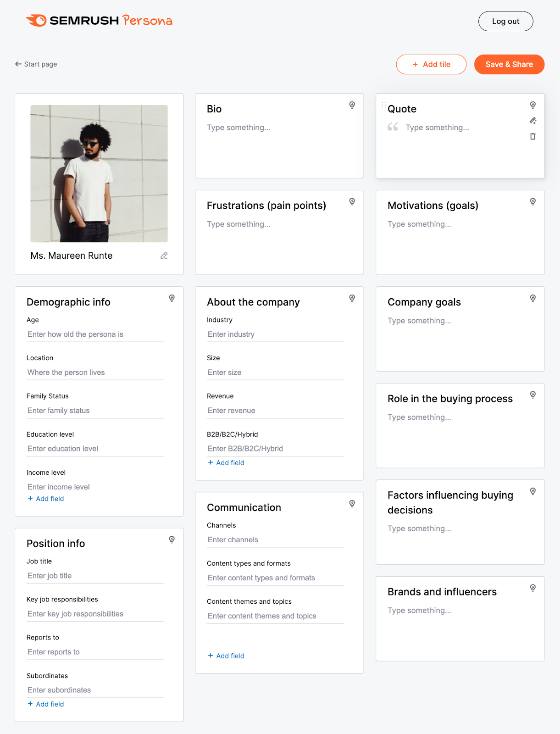The image size is (560, 734).
Task: Open the tips lightbulb on Motivations (goals)
Action: click(x=532, y=202)
